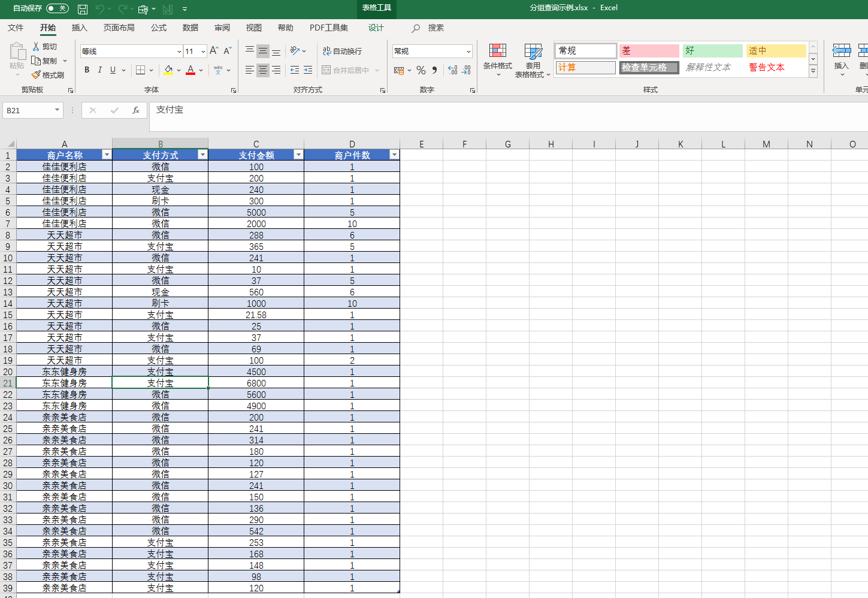868x598 pixels.
Task: Increase the decimal places
Action: tap(453, 70)
